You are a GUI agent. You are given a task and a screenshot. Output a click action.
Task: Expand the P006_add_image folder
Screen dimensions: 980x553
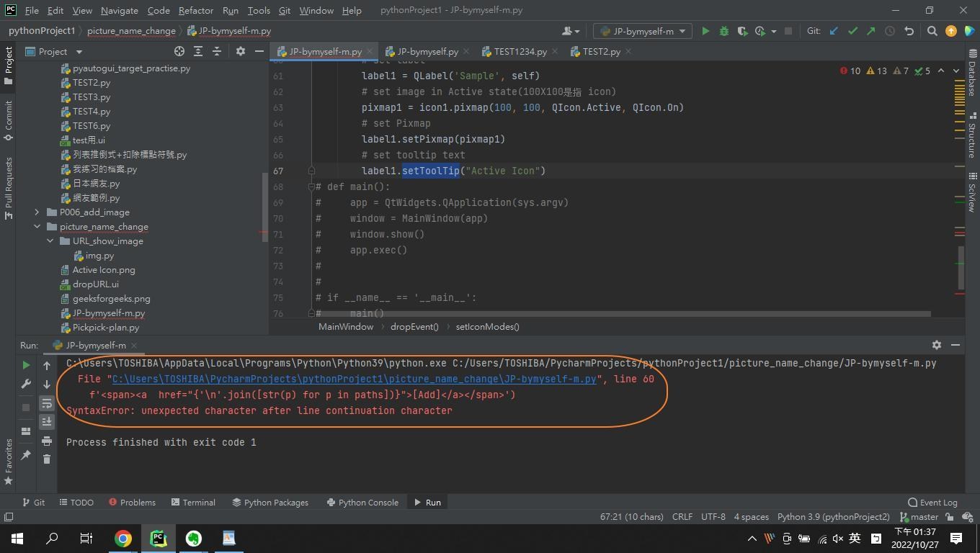pyautogui.click(x=37, y=212)
